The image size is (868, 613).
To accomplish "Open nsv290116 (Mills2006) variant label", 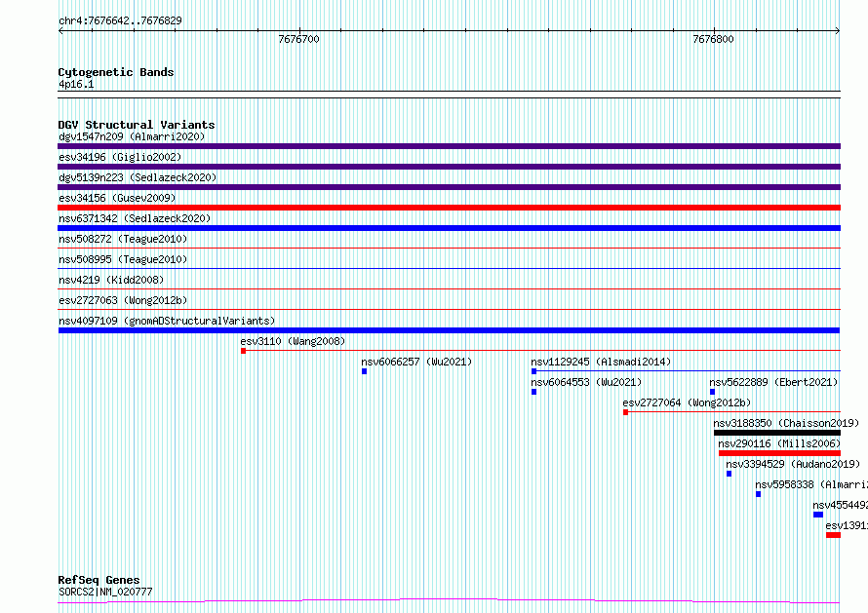I will click(779, 443).
